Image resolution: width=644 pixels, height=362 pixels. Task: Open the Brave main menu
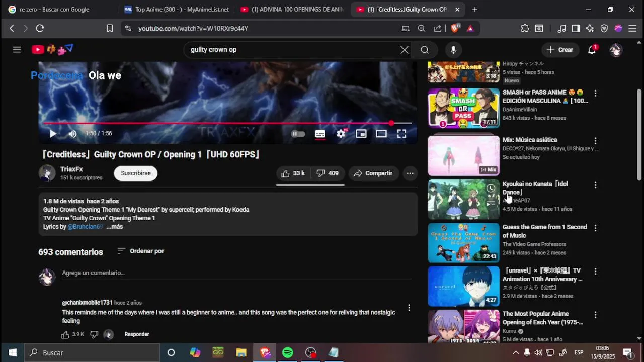633,29
